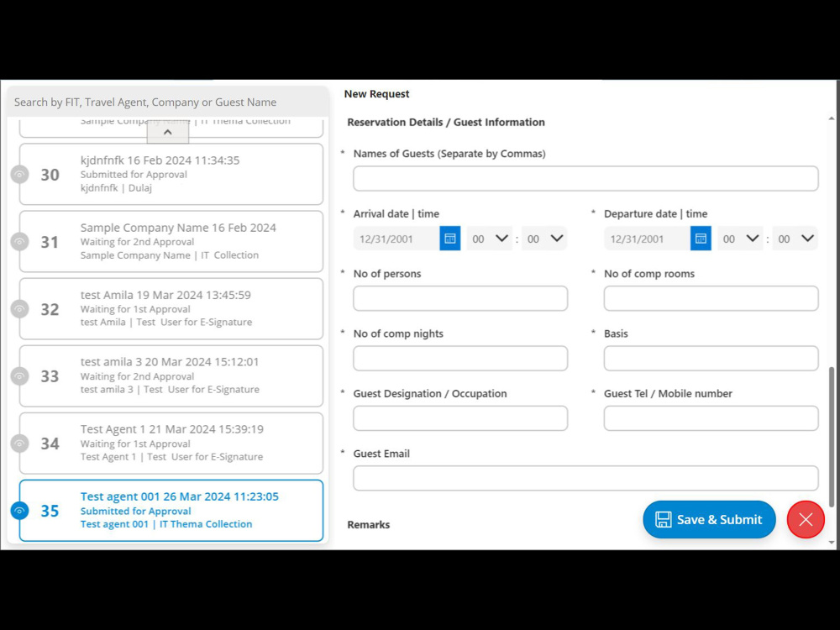
Task: Open the Departure minute dropdown
Action: (795, 239)
